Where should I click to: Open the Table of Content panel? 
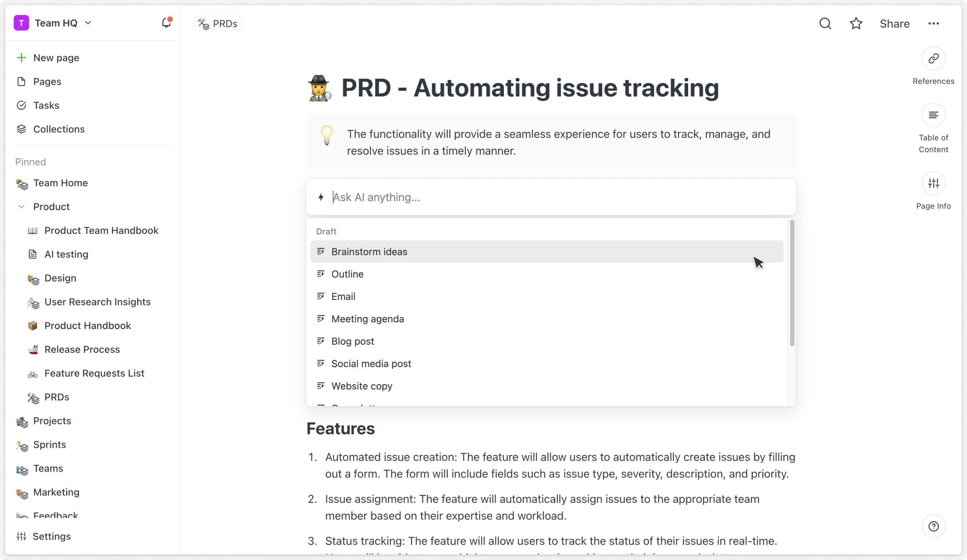(933, 115)
